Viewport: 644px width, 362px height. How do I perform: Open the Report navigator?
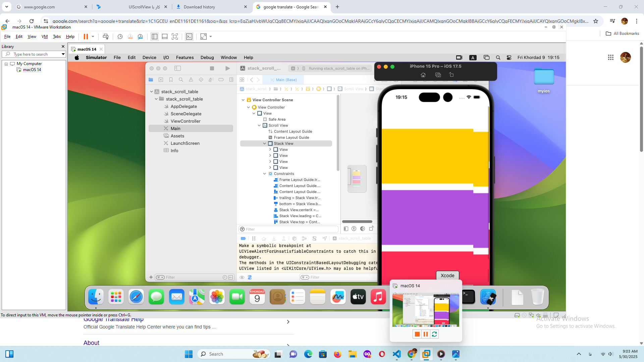(231, 80)
